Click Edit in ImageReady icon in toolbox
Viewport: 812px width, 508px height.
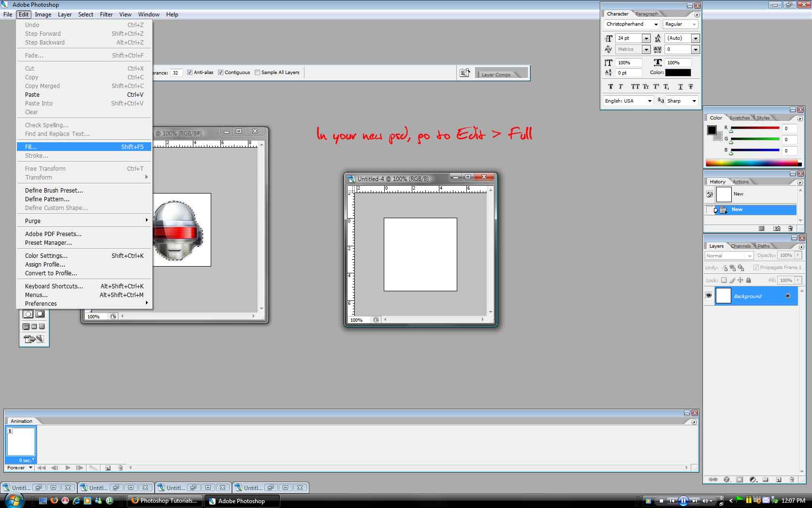pos(33,339)
